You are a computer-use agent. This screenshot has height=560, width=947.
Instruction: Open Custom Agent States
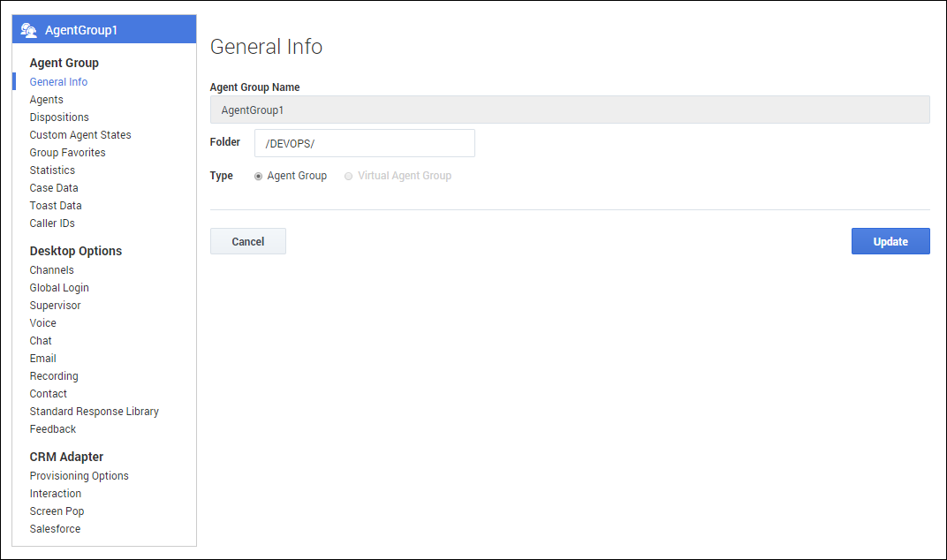80,135
